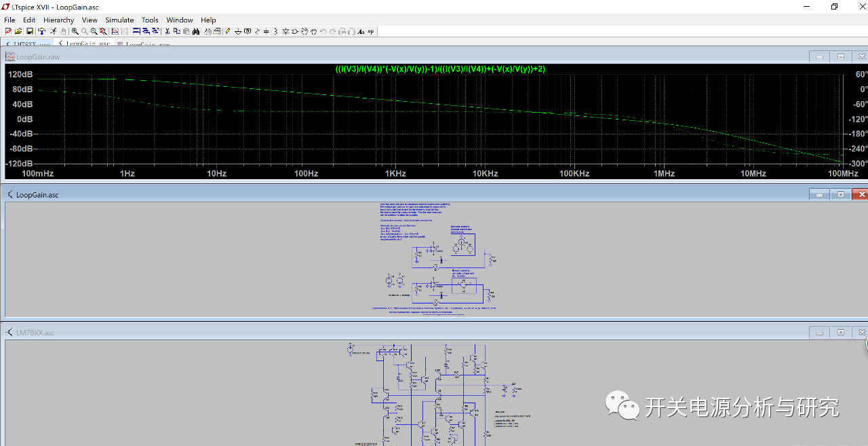Click the Text 'Aa' tool

(361, 31)
